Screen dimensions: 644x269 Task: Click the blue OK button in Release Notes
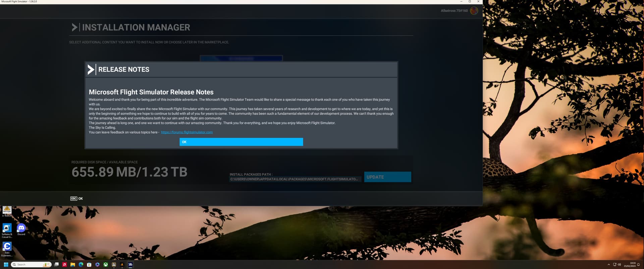[x=241, y=142]
